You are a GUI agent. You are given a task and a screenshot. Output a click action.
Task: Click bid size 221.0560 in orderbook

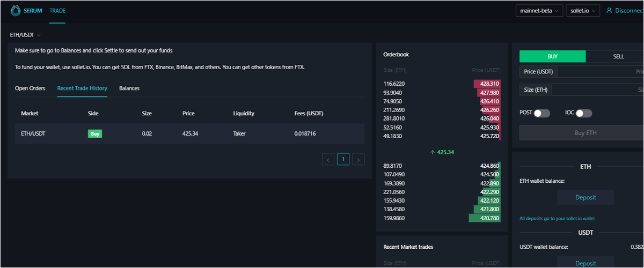point(394,192)
